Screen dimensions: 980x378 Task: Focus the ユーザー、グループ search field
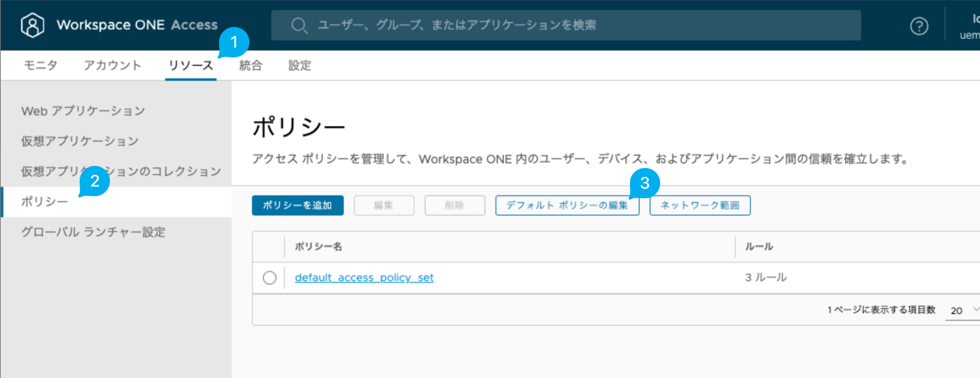coord(566,25)
